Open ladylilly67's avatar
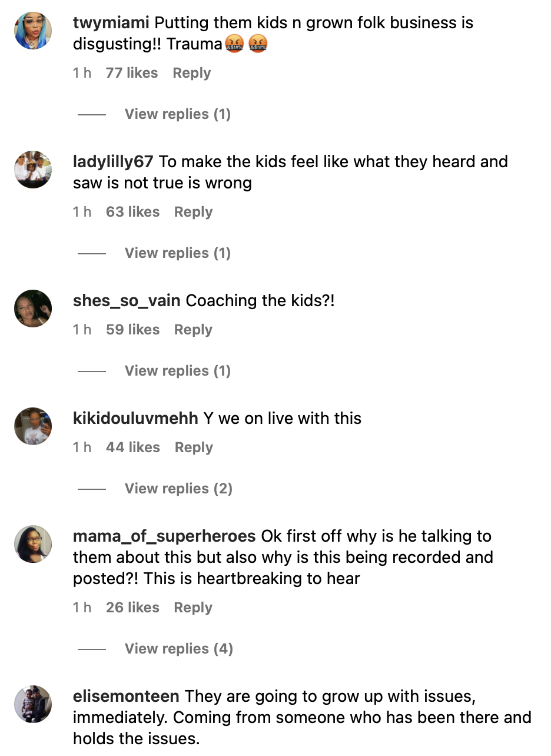The height and width of the screenshot is (756, 551). tap(33, 170)
